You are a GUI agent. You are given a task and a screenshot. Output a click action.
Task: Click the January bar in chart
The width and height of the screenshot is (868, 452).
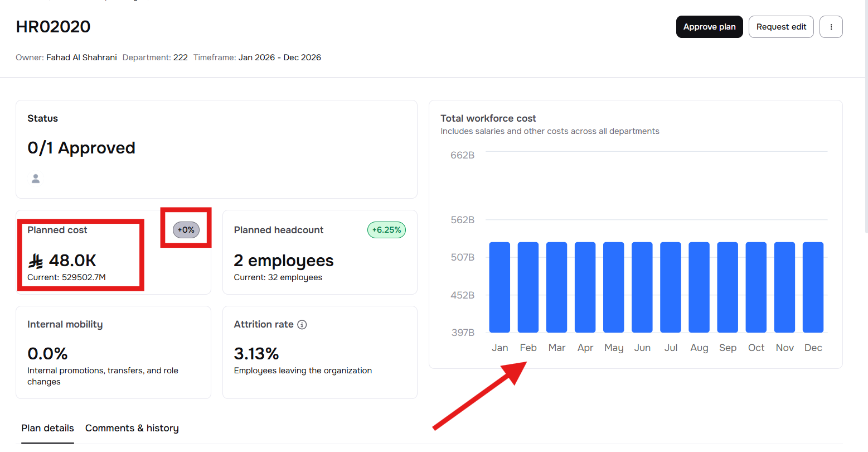click(x=500, y=287)
